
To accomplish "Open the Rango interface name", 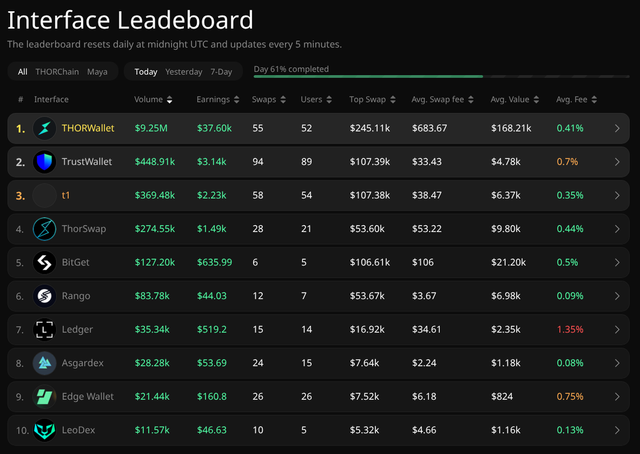I will pos(76,296).
